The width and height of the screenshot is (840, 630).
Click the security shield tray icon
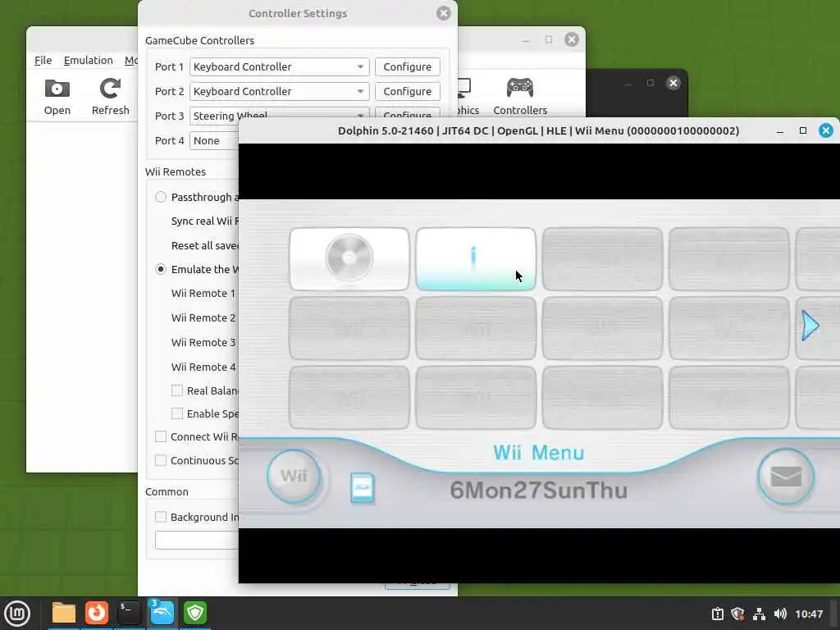737,614
